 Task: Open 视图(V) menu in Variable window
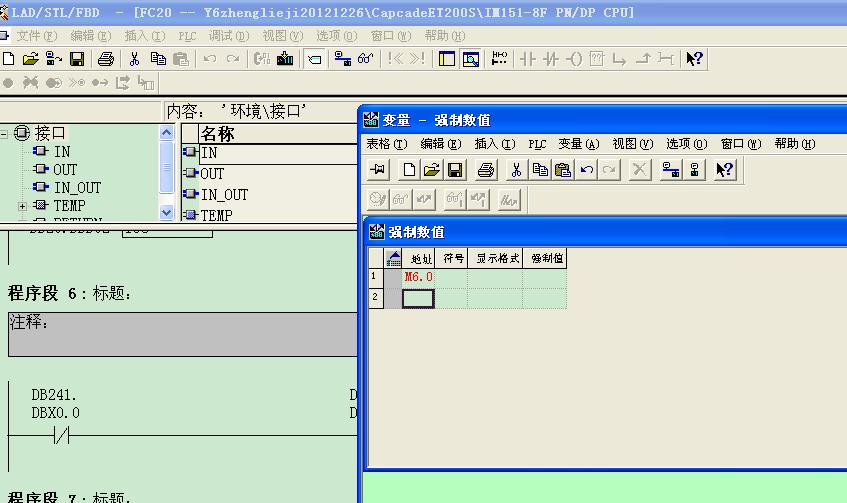(x=633, y=144)
